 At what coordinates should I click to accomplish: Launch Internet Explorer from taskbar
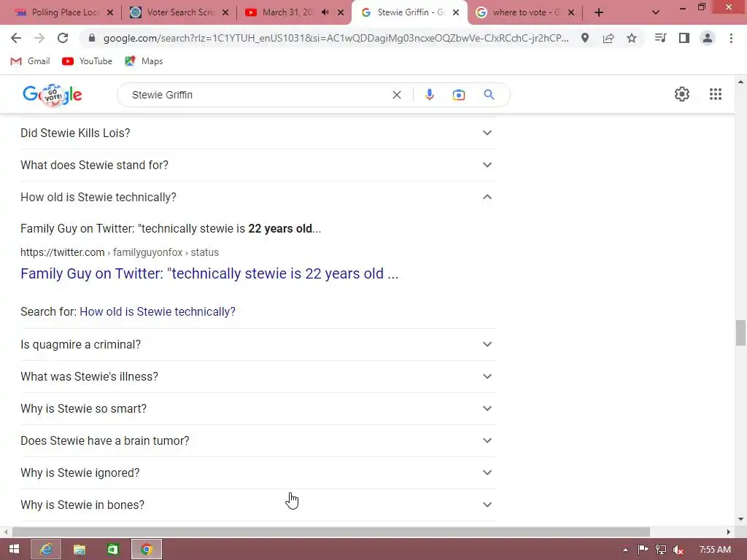[x=46, y=549]
